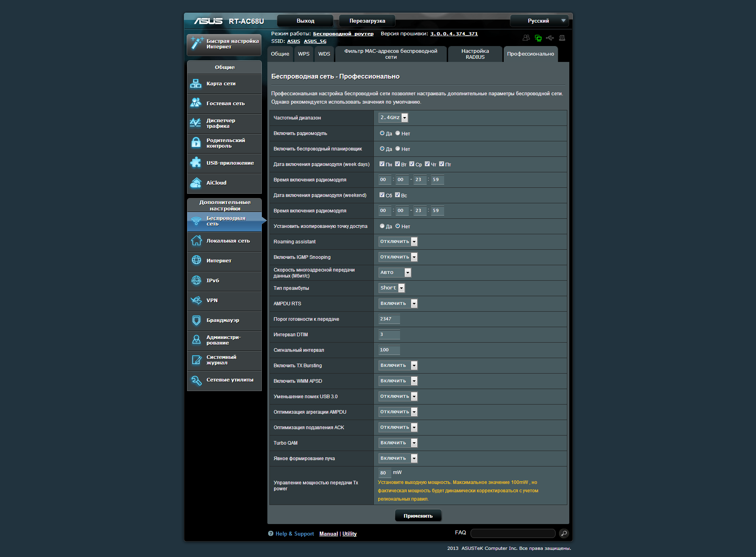
Task: Select the Профессионально tab
Action: [x=530, y=54]
